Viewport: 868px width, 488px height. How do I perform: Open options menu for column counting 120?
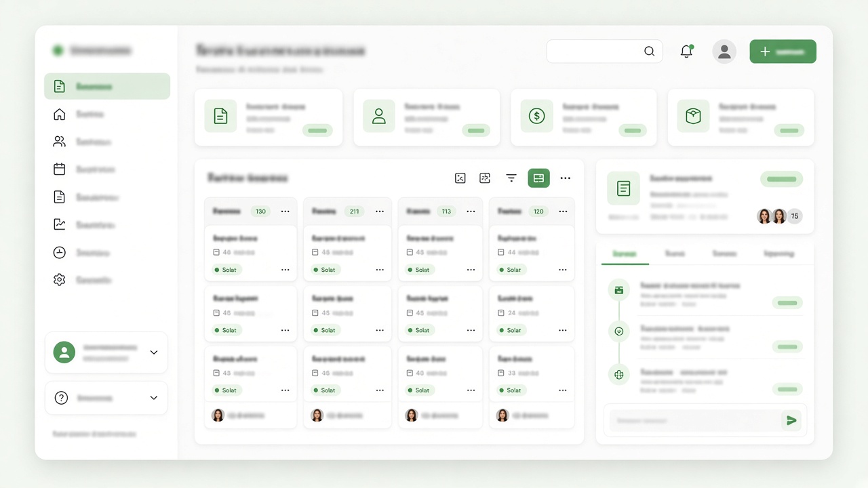click(563, 211)
